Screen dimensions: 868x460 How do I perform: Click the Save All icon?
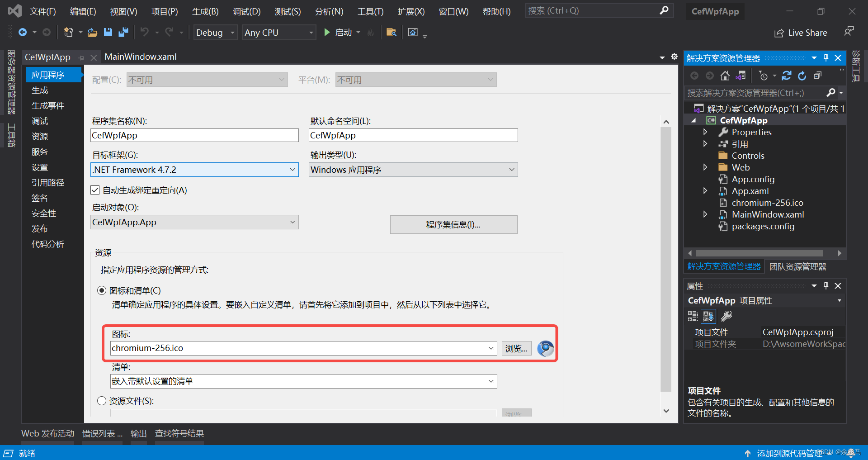click(x=123, y=32)
